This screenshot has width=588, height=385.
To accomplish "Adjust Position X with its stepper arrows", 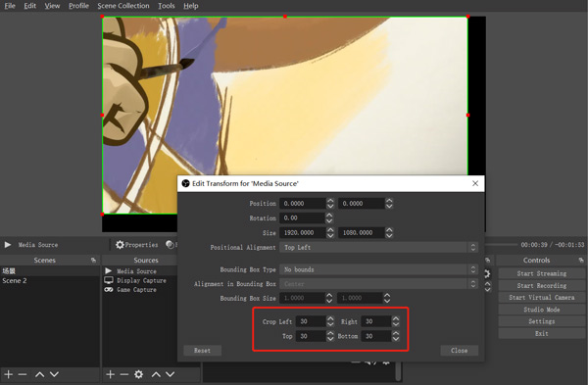I will [330, 203].
